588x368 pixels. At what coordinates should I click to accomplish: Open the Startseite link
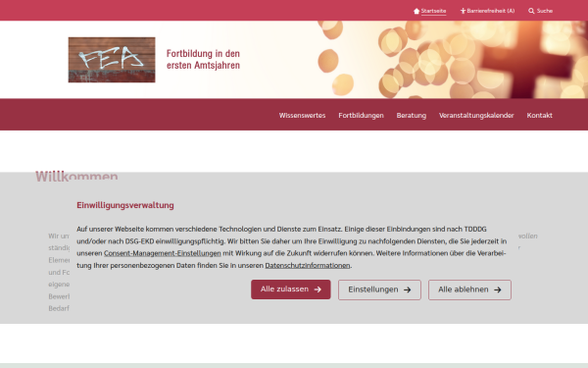click(x=433, y=11)
